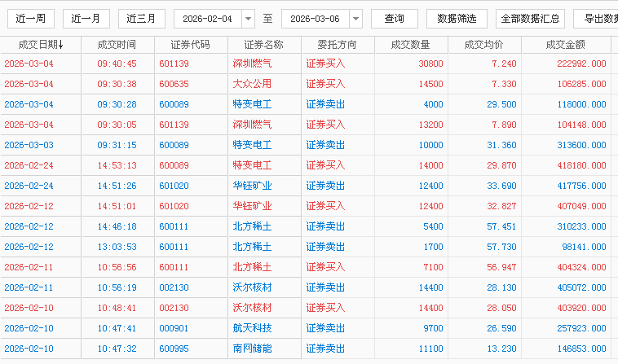
Task: Select price cell 28.130
Action: click(x=501, y=287)
